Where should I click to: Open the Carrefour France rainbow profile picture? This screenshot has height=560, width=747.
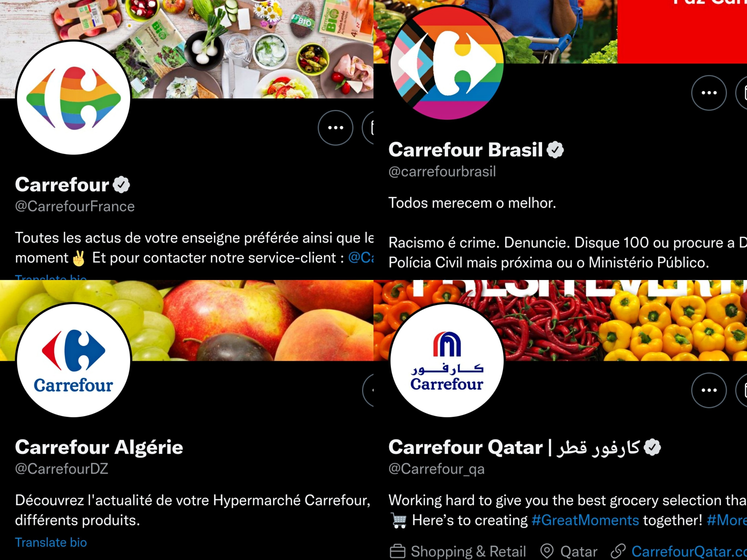coord(74,98)
